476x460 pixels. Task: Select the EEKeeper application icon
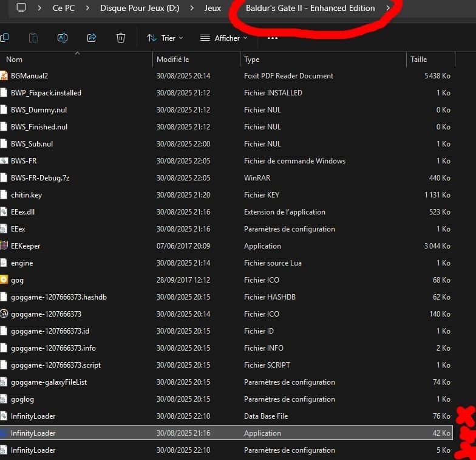click(x=4, y=245)
